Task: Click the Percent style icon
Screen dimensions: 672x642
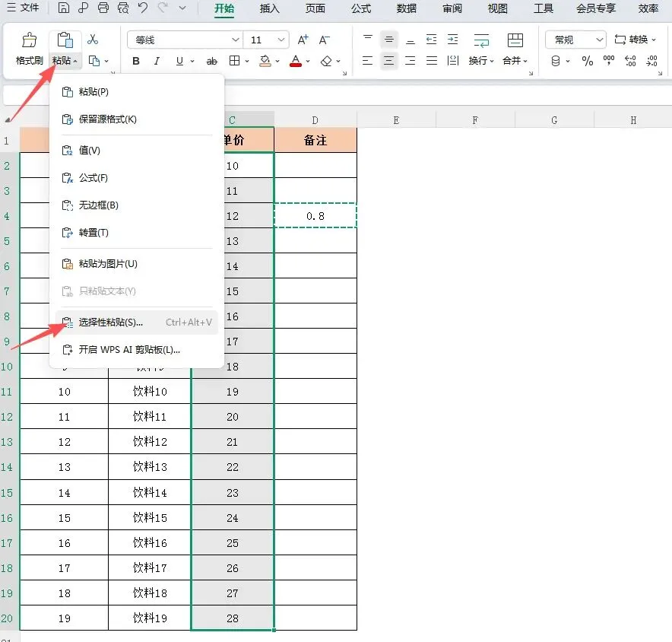Action: click(x=587, y=62)
